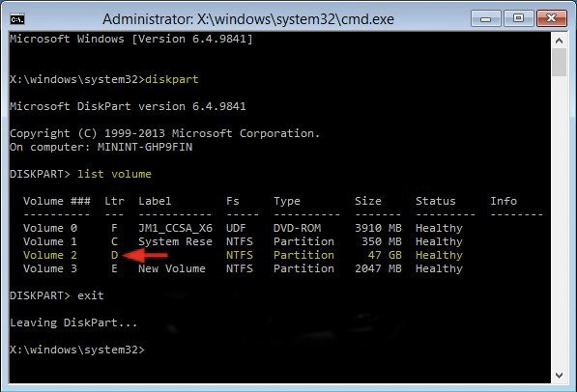The height and width of the screenshot is (392, 577).
Task: Click the 'Ltr' column header
Action: coord(114,201)
